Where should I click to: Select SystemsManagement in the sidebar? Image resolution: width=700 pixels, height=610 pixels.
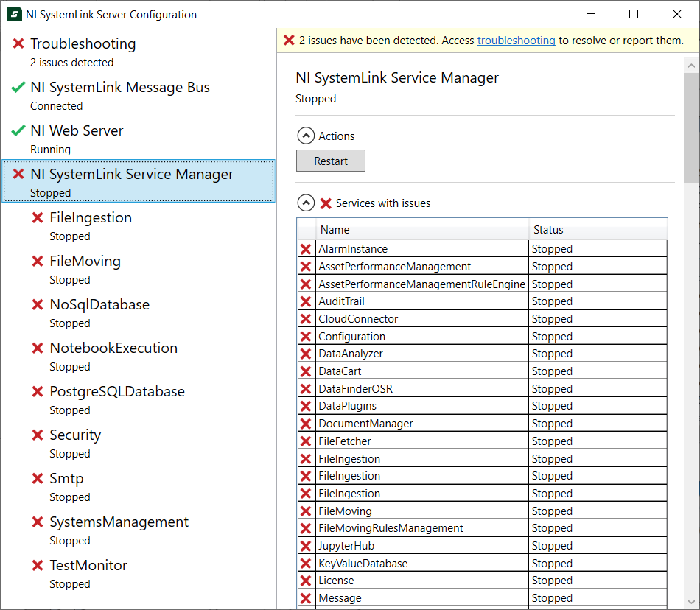[x=139, y=530]
